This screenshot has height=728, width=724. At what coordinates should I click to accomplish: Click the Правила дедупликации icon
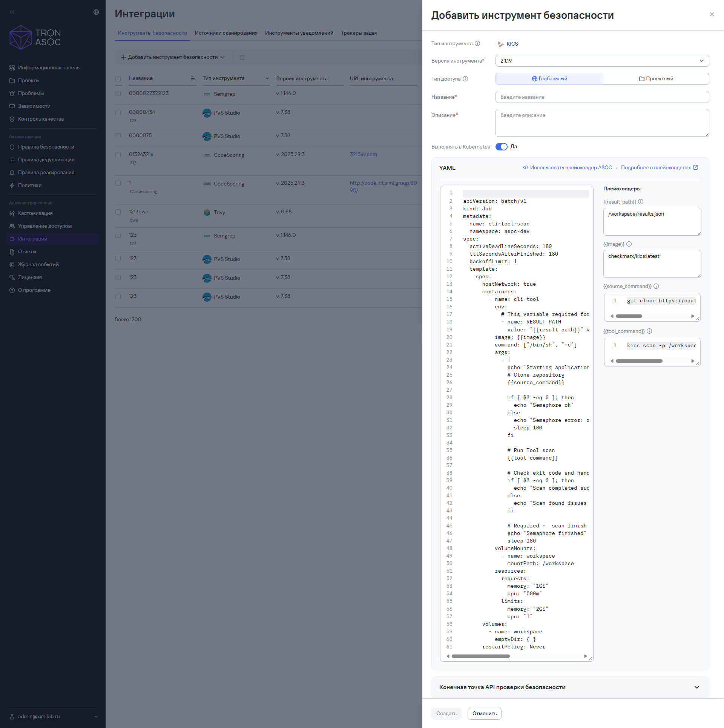(x=12, y=160)
